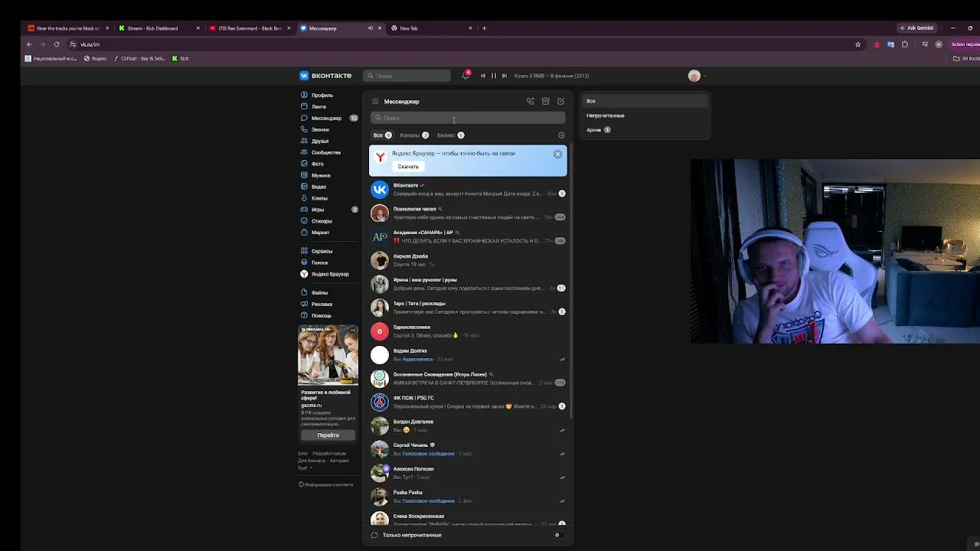This screenshot has width=980, height=551.
Task: Click the ВКонтакте logo
Action: 325,76
